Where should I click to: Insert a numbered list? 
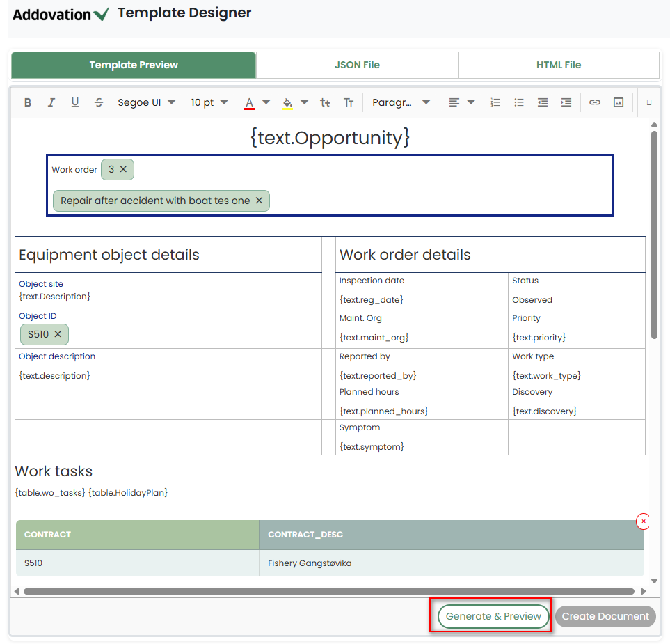coord(495,102)
